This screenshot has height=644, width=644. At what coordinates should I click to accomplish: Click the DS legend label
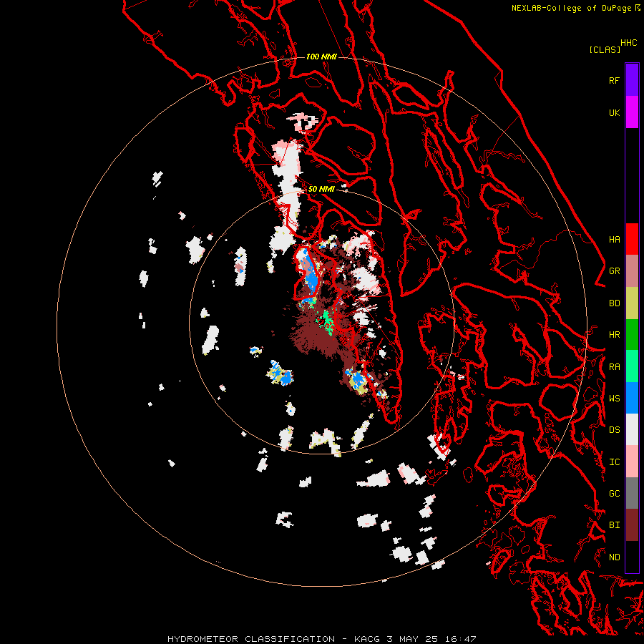[x=614, y=430]
